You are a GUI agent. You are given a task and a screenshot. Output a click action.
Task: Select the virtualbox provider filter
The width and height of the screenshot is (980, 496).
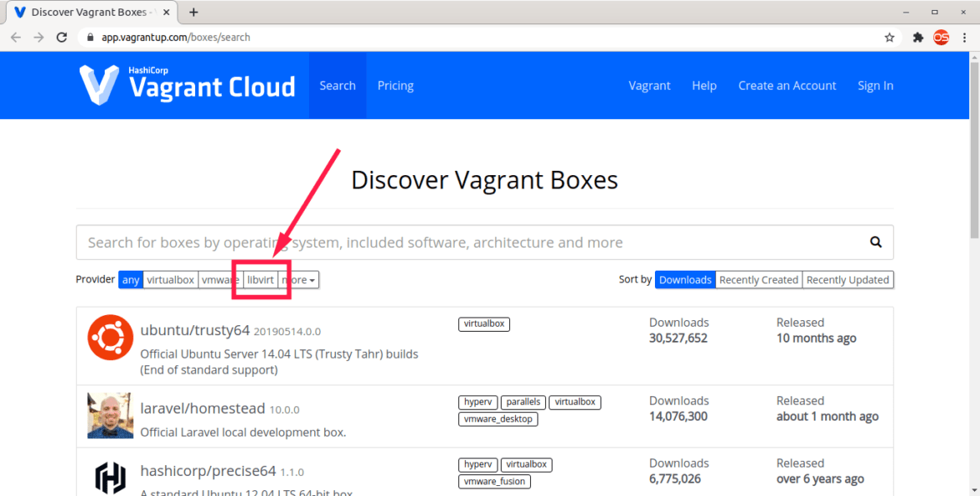pos(170,279)
